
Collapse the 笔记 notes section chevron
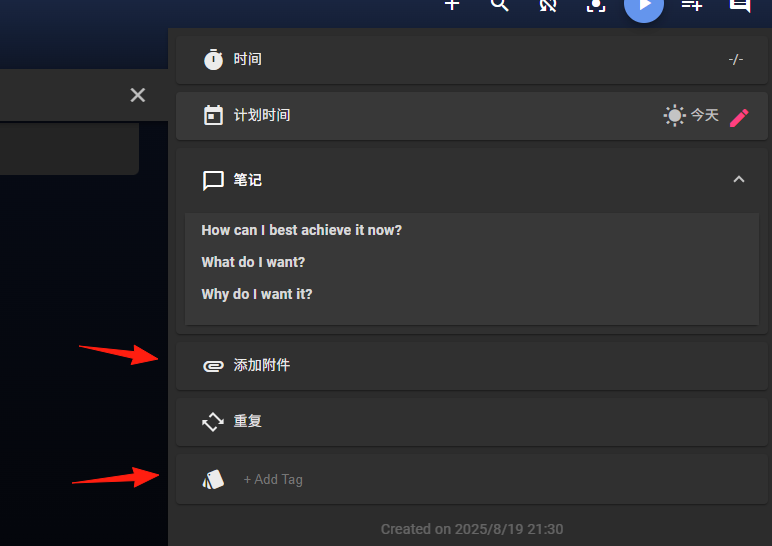click(x=739, y=179)
